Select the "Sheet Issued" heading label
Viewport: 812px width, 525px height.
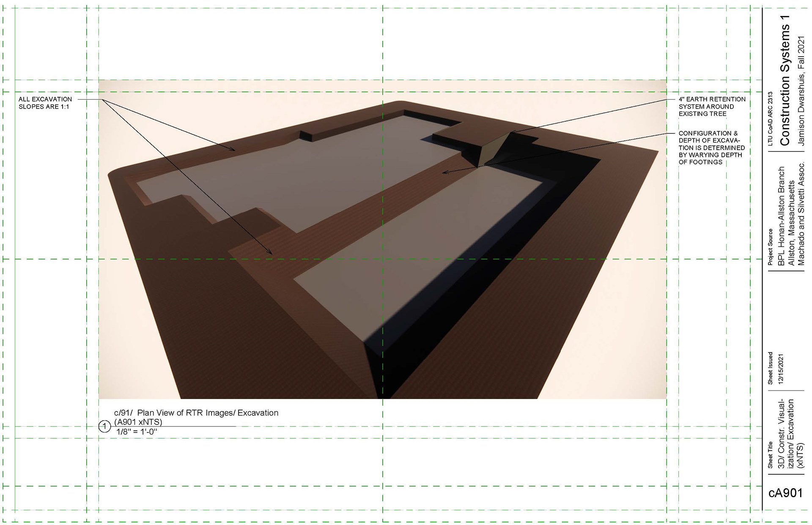point(770,368)
